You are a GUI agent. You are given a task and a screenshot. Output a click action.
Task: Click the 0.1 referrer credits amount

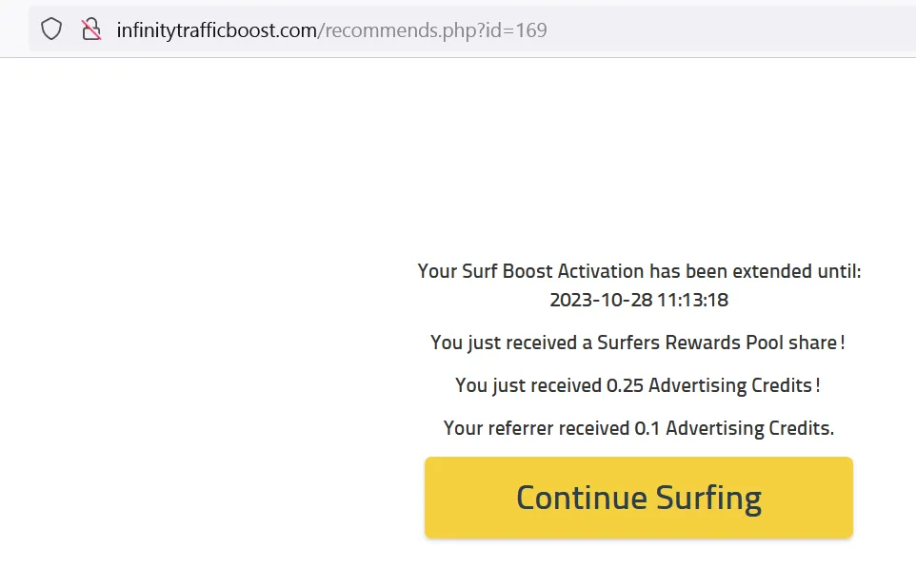click(647, 428)
